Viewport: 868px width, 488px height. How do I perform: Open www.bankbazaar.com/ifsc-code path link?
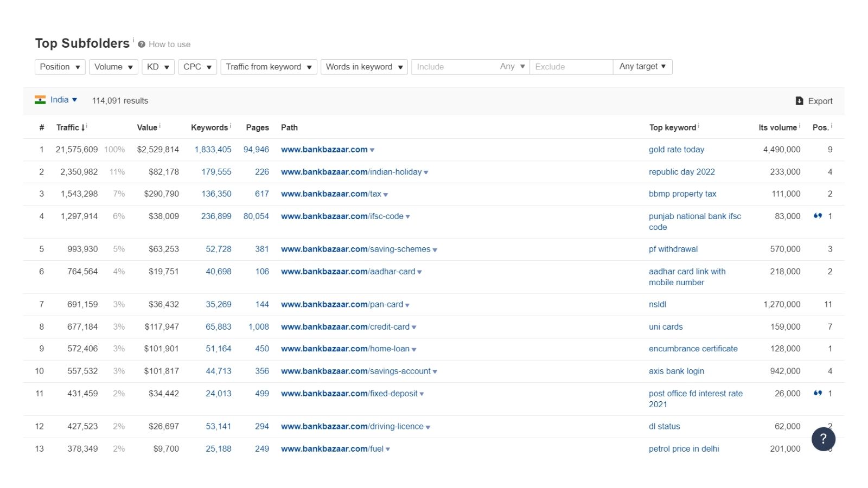pyautogui.click(x=342, y=216)
